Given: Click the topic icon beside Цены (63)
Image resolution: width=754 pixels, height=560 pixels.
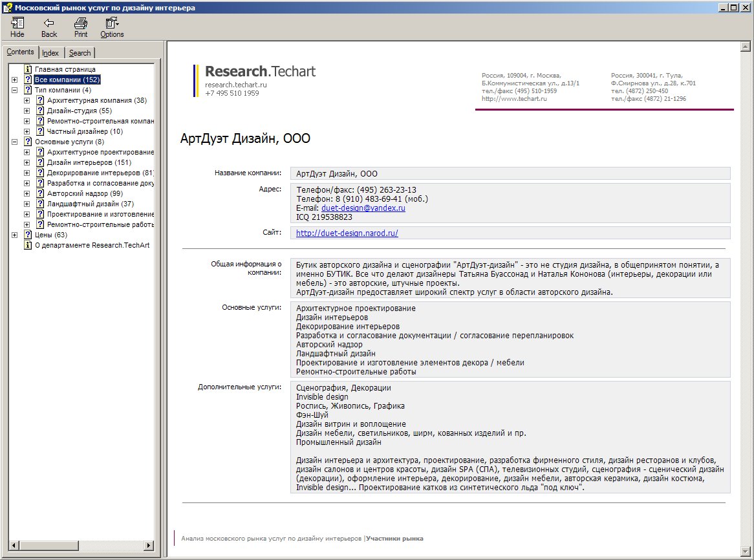Looking at the screenshot, I should pyautogui.click(x=28, y=235).
